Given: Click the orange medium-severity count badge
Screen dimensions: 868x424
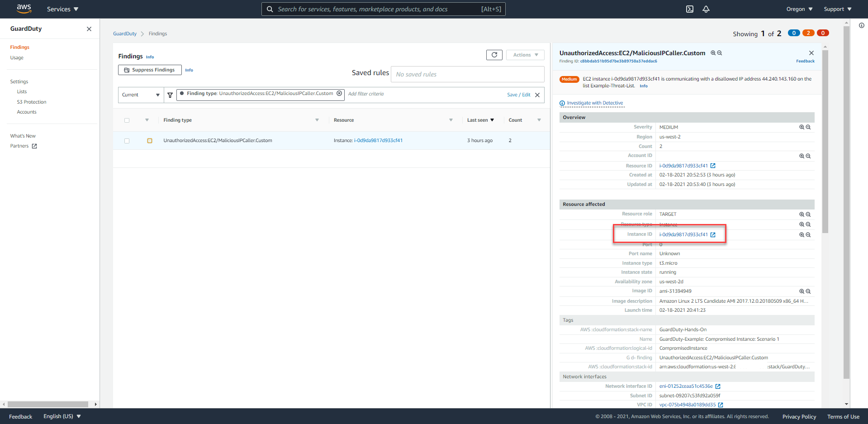Looking at the screenshot, I should [x=808, y=33].
